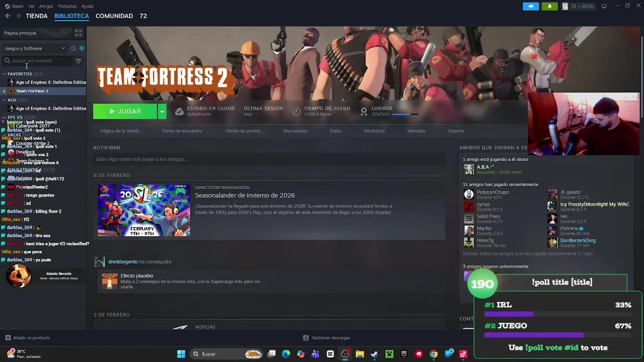Click the cloud status checkmark icon
644x362 pixels.
(179, 112)
